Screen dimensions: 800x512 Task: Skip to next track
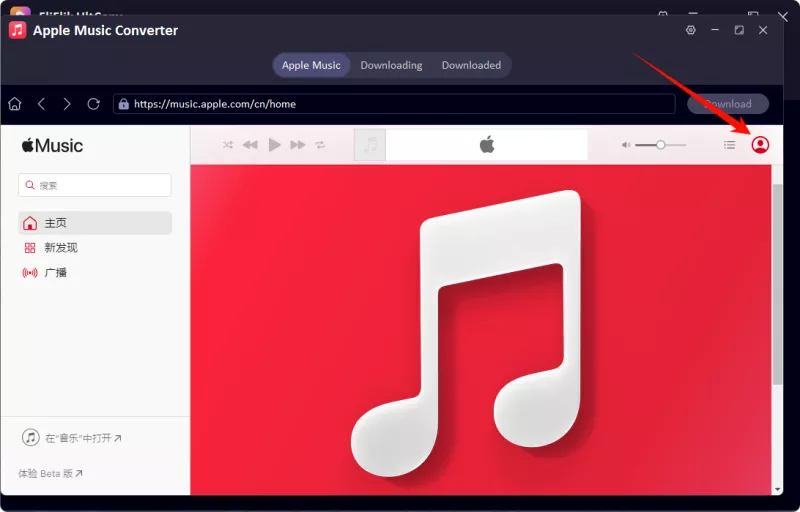coord(297,145)
